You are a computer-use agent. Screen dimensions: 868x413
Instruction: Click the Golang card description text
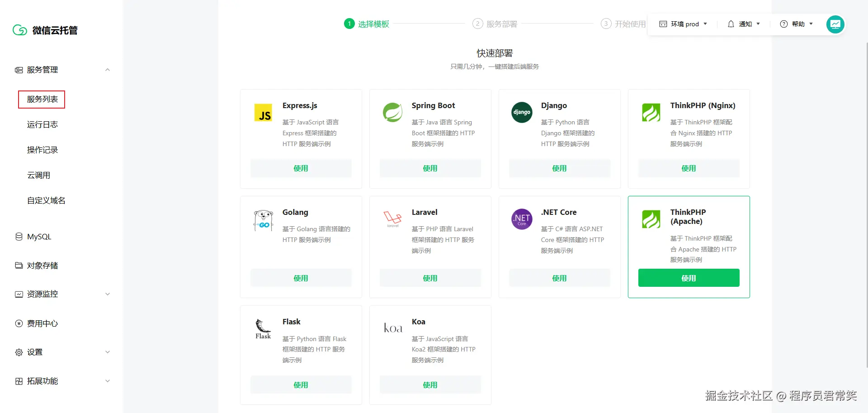pyautogui.click(x=316, y=234)
